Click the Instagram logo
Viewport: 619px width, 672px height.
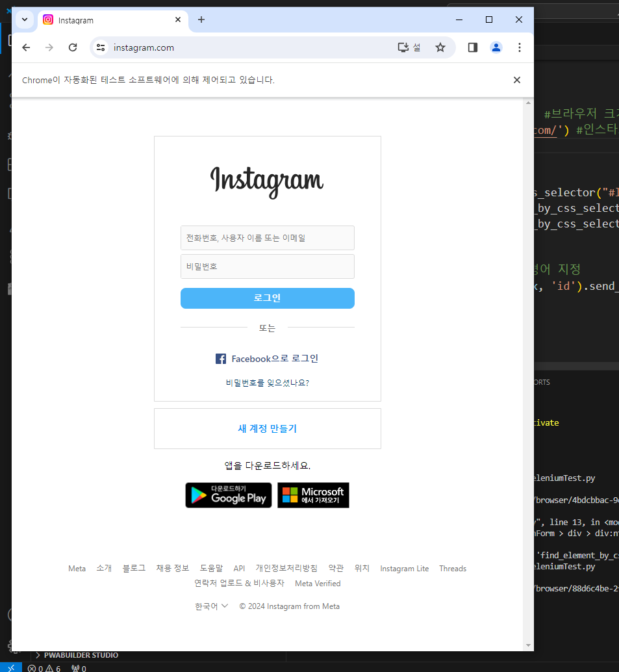[266, 182]
